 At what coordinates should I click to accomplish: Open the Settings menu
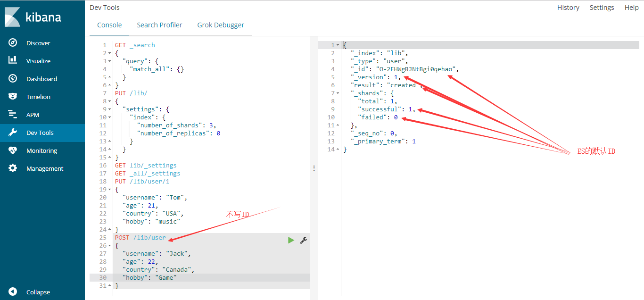[x=602, y=8]
